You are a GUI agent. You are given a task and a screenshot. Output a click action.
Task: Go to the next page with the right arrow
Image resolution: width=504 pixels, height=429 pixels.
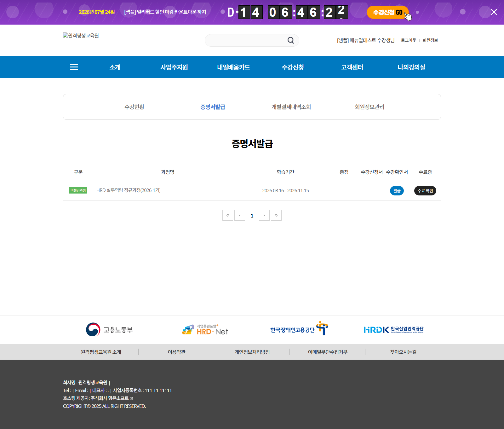pyautogui.click(x=264, y=215)
